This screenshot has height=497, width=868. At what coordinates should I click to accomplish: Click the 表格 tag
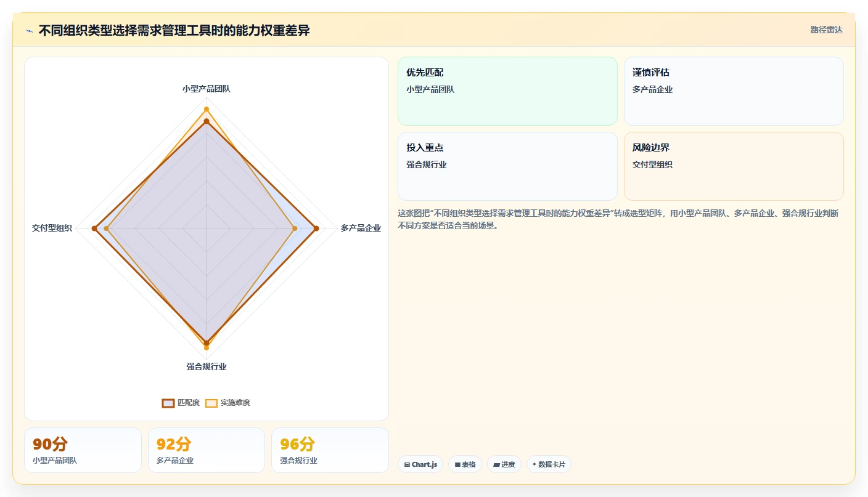(465, 464)
